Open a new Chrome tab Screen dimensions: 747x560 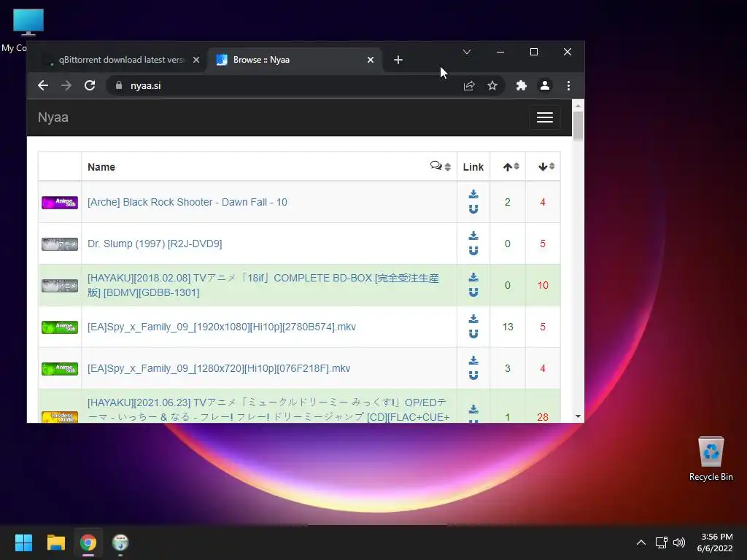[398, 60]
